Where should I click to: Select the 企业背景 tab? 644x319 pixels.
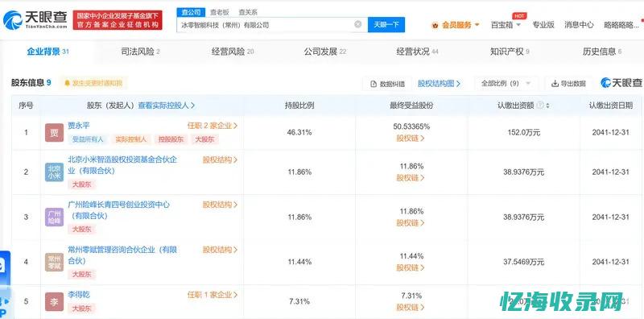47,52
